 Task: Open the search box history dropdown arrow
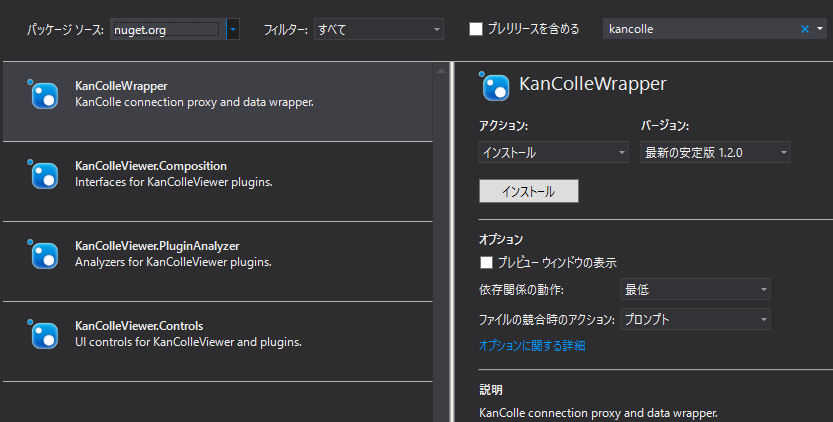(820, 29)
